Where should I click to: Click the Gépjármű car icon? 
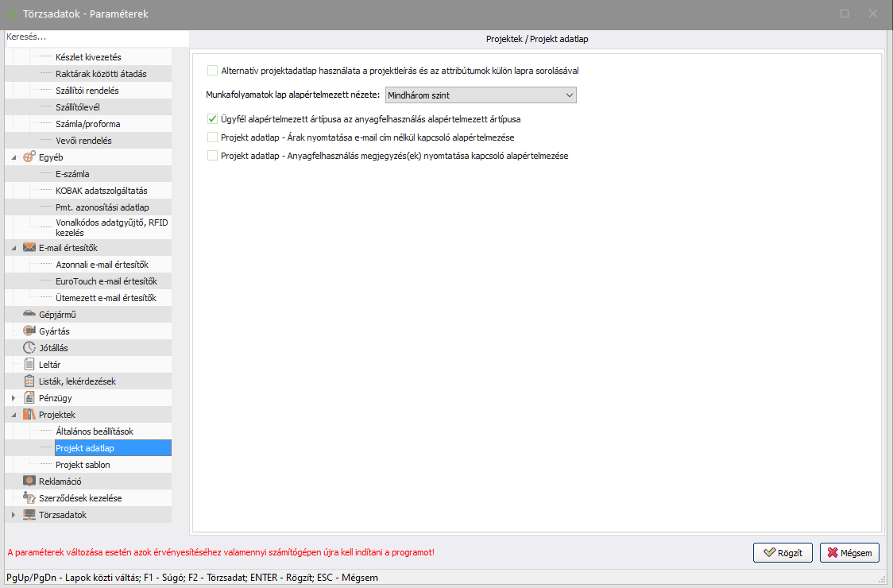click(29, 314)
